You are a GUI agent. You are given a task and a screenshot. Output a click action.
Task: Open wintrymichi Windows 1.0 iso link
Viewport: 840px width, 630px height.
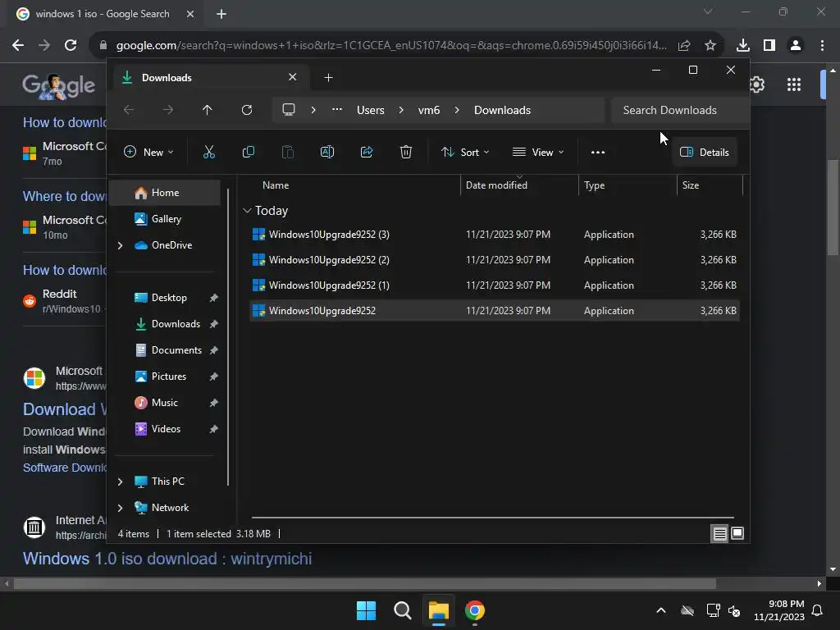pos(167,559)
